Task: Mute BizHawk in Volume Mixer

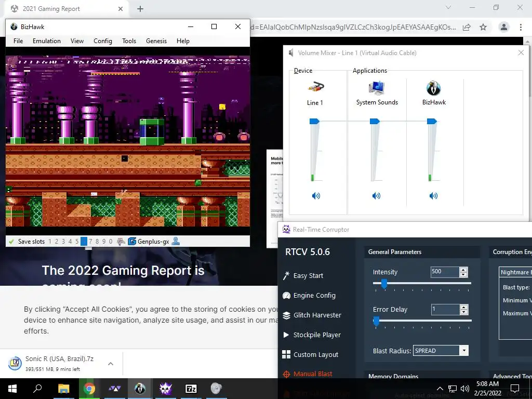Action: coord(433,196)
